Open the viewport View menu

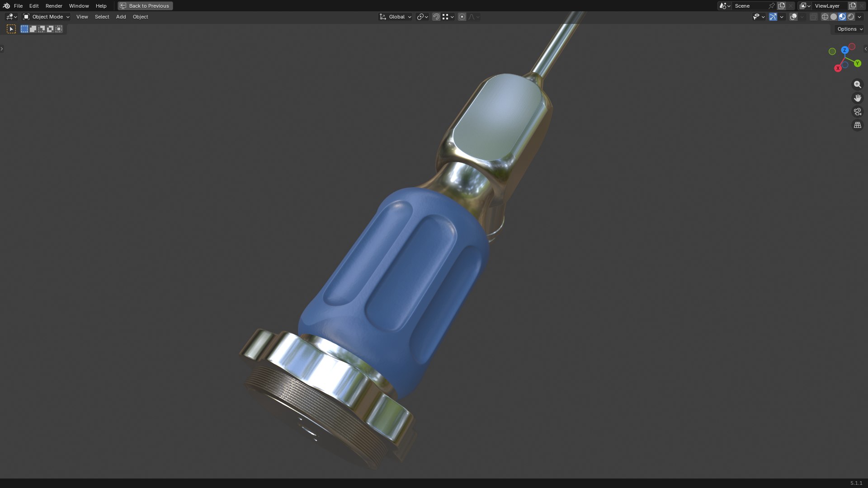tap(82, 17)
